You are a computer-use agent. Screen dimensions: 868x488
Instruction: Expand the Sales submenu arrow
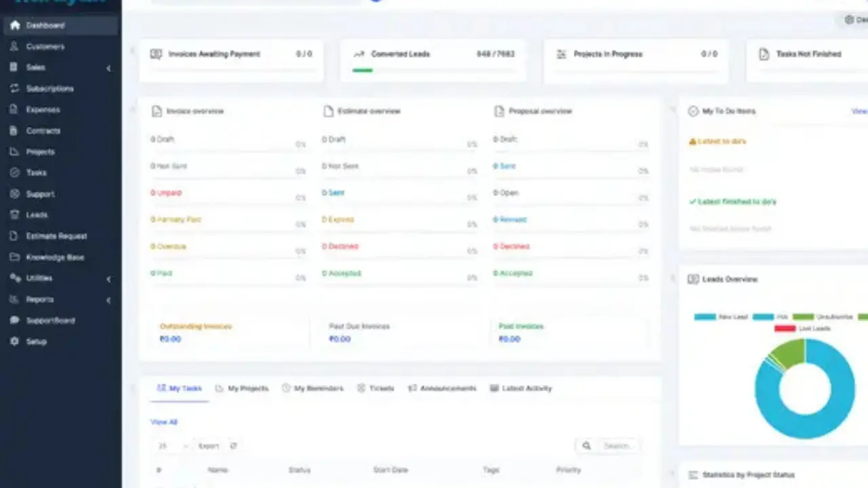click(108, 68)
